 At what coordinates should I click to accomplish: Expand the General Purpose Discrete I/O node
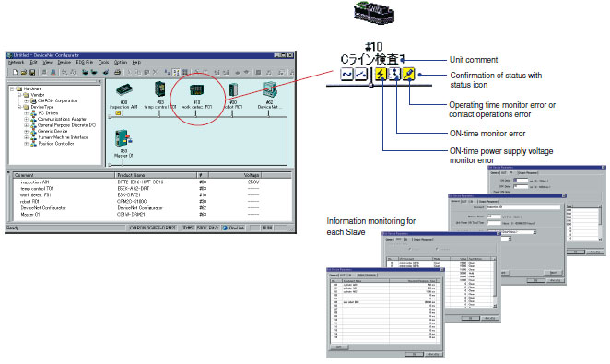pos(27,125)
